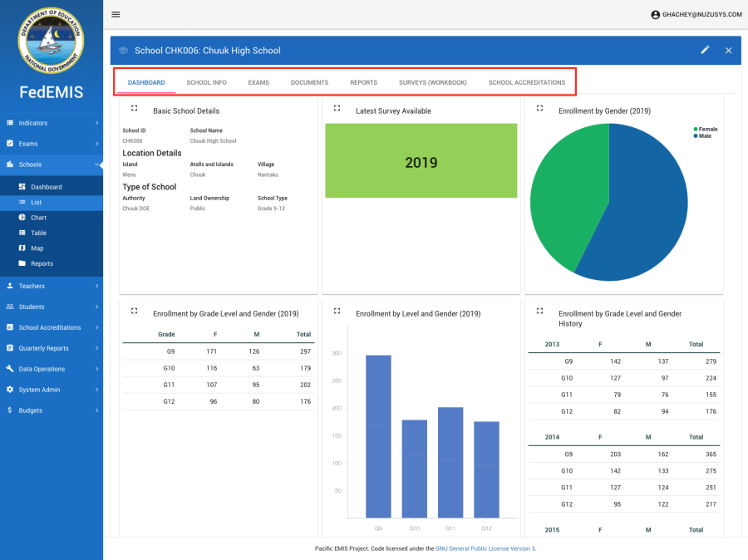Click expand icon for Enrollment by Level chart

(x=337, y=311)
